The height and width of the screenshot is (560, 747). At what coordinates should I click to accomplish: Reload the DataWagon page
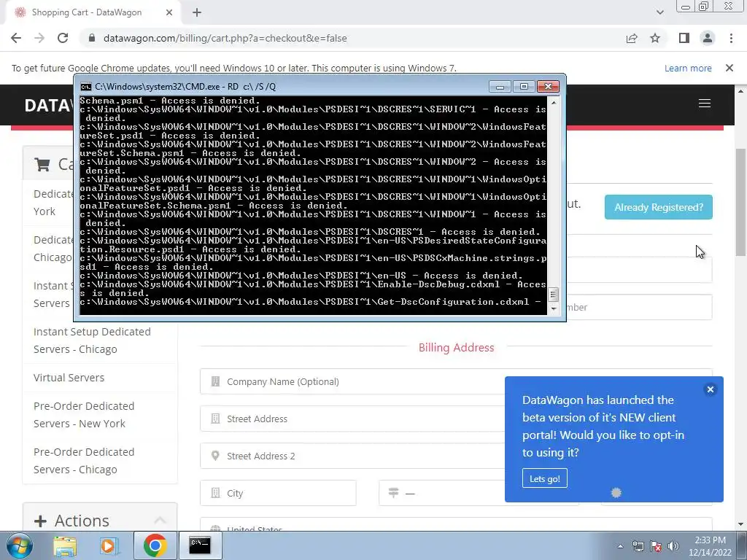63,38
